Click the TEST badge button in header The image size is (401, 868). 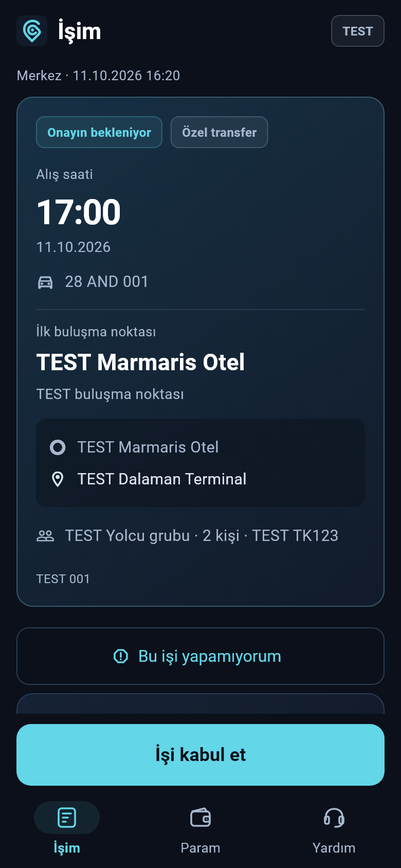pos(358,31)
